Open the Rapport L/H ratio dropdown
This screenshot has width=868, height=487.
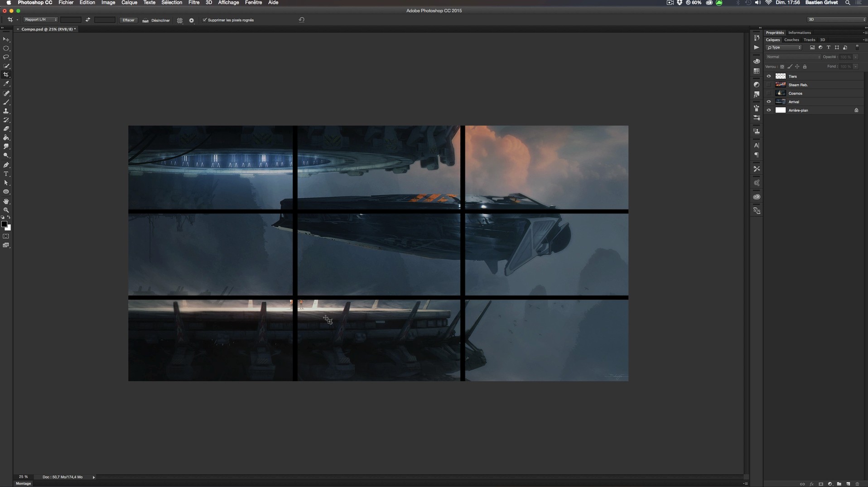41,20
